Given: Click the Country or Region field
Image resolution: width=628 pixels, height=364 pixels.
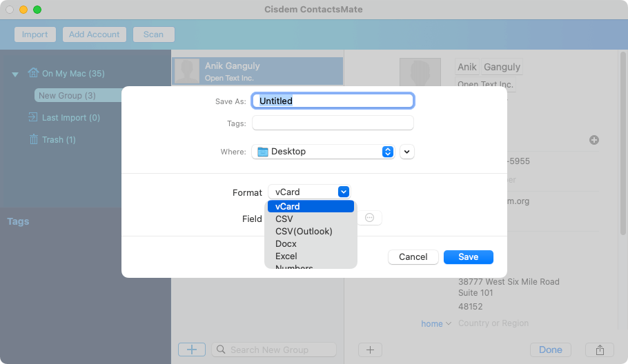Looking at the screenshot, I should (493, 323).
